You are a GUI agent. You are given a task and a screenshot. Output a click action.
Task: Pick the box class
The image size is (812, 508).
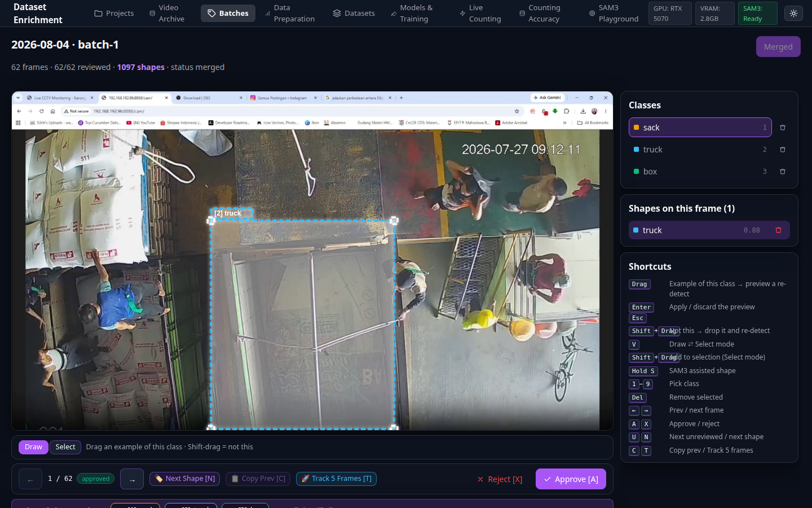pyautogui.click(x=700, y=172)
